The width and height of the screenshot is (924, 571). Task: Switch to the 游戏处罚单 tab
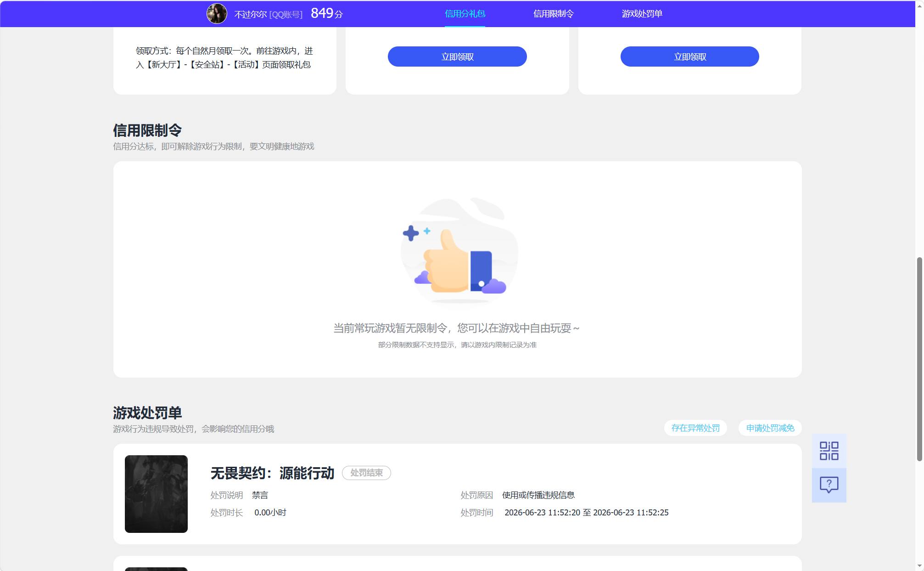click(642, 14)
